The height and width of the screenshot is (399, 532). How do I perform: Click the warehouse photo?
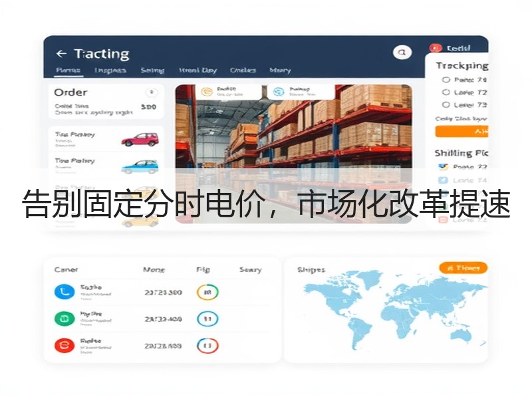click(294, 154)
